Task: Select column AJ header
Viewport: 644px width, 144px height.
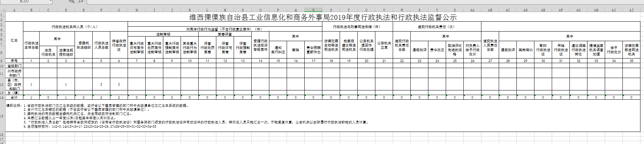Action: 631,10
